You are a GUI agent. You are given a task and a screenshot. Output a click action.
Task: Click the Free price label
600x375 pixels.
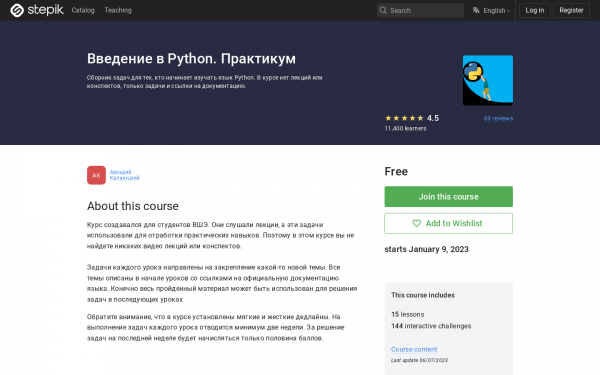point(396,171)
